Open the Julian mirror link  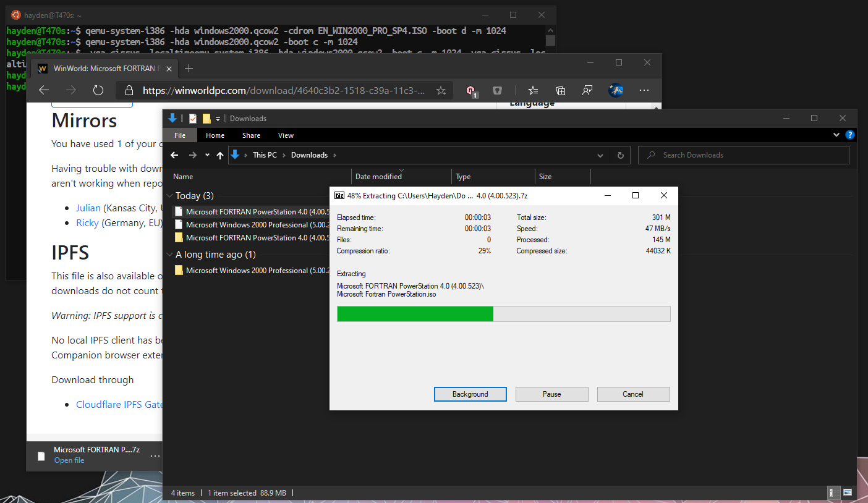coord(88,208)
